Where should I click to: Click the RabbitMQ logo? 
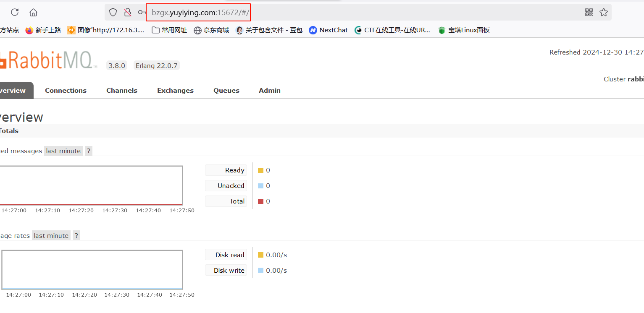tap(49, 60)
